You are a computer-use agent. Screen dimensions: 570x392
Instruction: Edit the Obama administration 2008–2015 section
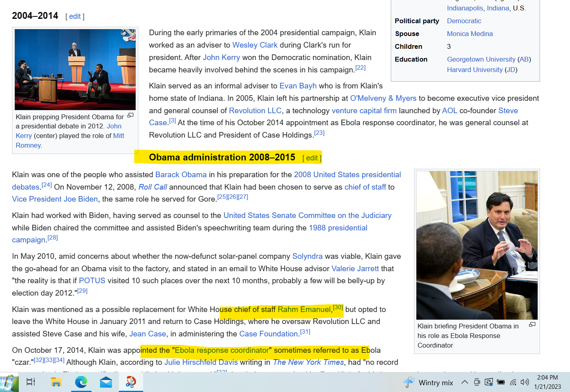312,158
